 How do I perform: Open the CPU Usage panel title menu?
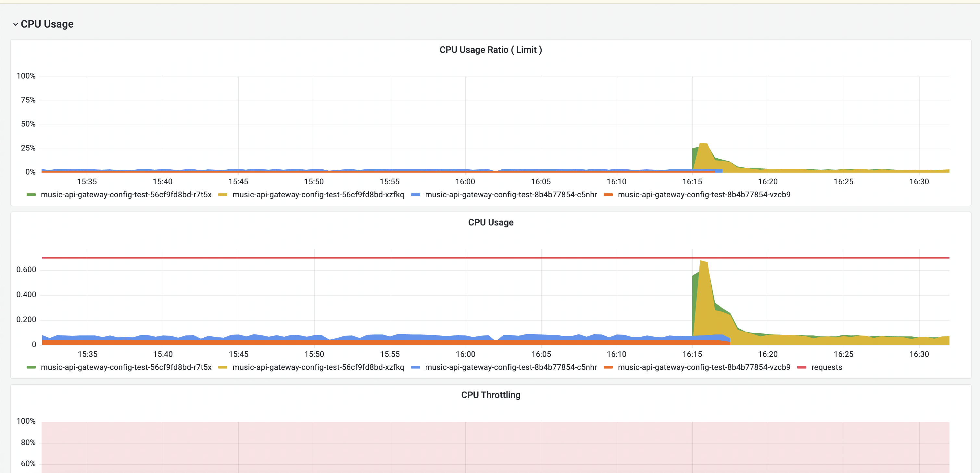pyautogui.click(x=490, y=223)
